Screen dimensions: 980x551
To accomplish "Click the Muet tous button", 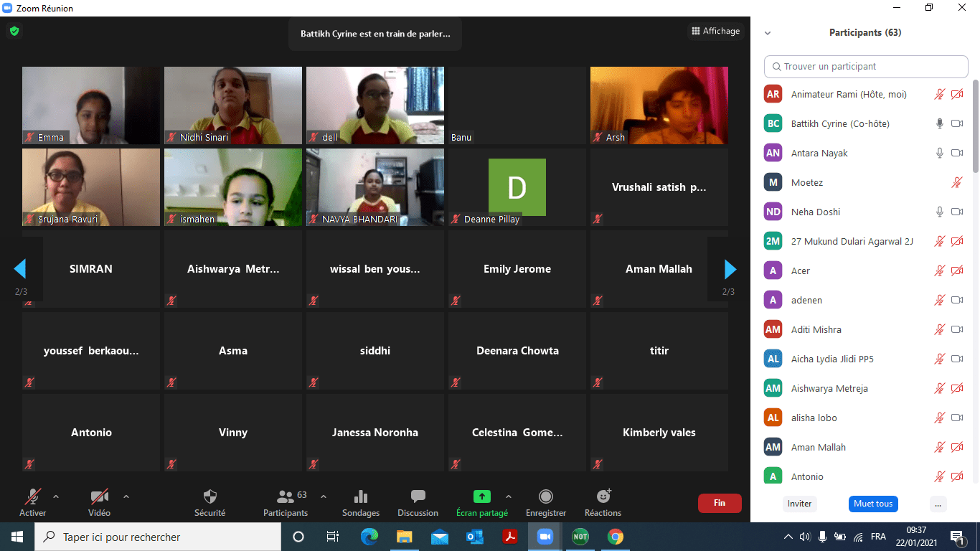I will coord(873,504).
